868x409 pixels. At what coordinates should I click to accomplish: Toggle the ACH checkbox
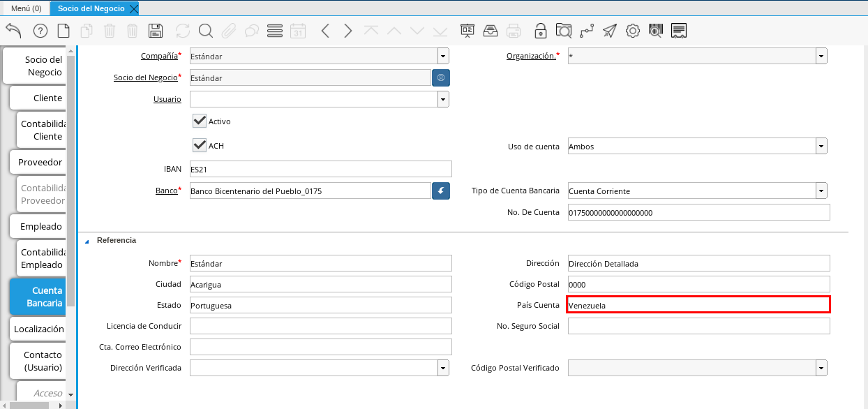pyautogui.click(x=200, y=145)
